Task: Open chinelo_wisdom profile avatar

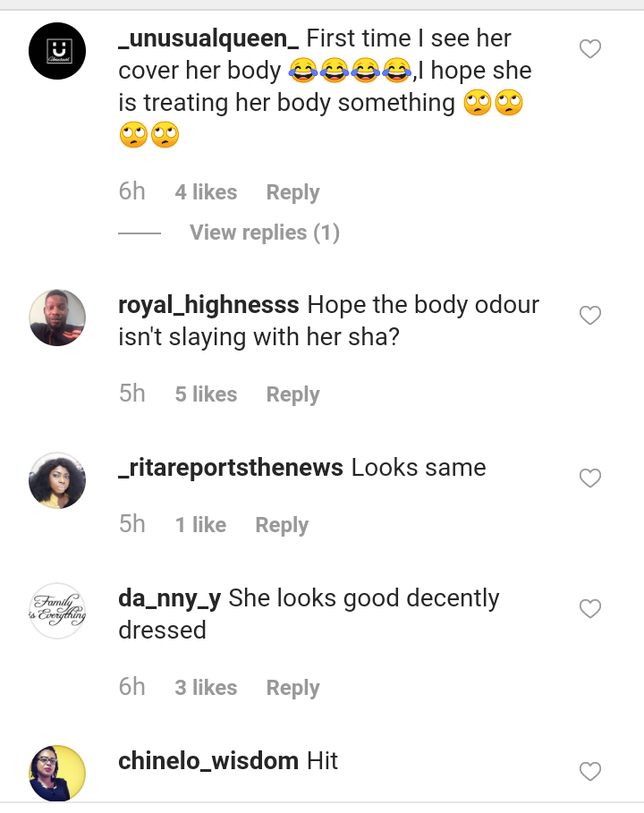Action: (57, 774)
